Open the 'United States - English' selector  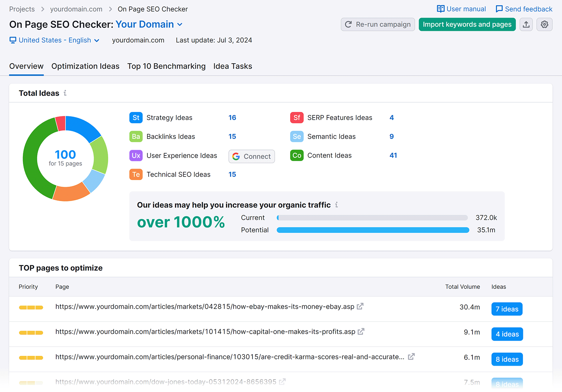click(x=54, y=40)
